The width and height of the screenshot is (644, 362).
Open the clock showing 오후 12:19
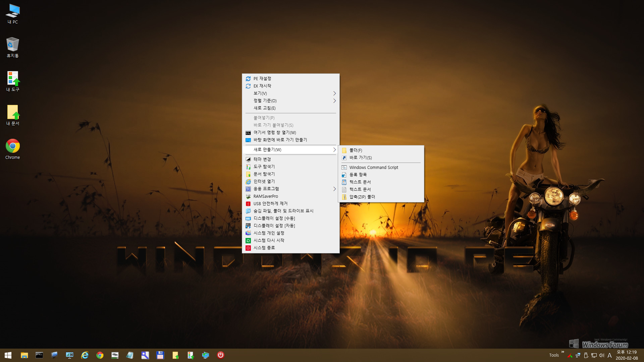tap(627, 355)
